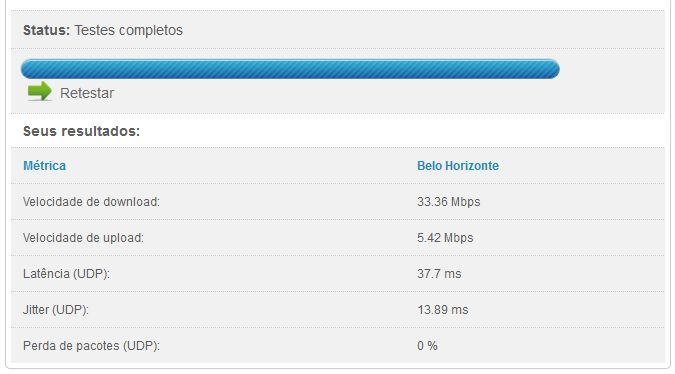Click the Testes completos status text

pyautogui.click(x=129, y=30)
